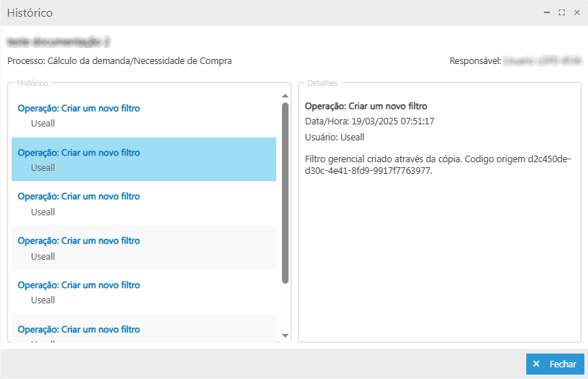Screen dimensions: 588x379
Task: Click the 'Usuário: Useall' line in Detalhes
Action: [x=334, y=137]
